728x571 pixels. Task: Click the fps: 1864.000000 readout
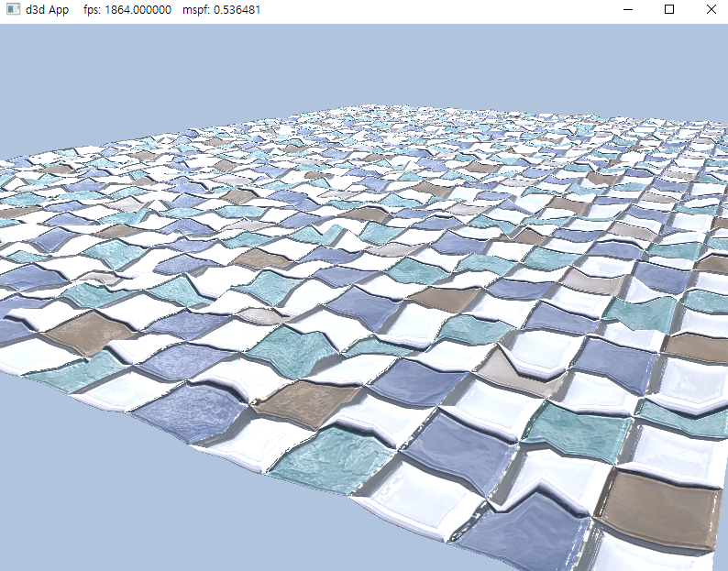127,10
